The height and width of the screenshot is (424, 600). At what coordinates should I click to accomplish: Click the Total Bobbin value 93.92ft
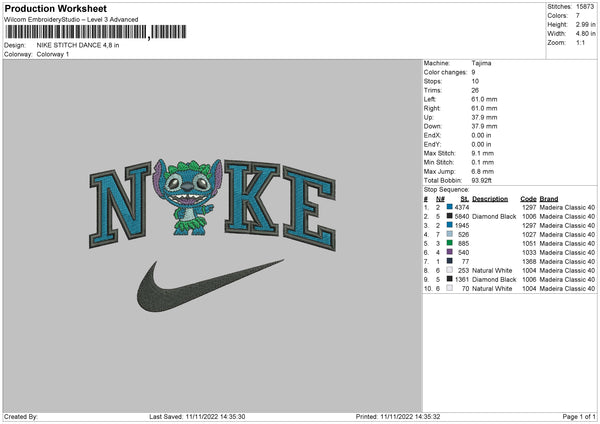click(481, 180)
